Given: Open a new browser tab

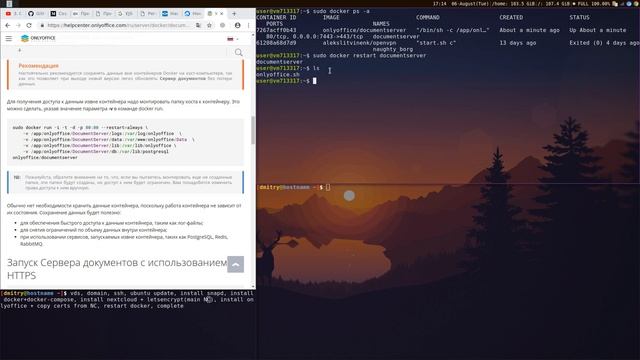Looking at the screenshot, I should coord(234,13).
